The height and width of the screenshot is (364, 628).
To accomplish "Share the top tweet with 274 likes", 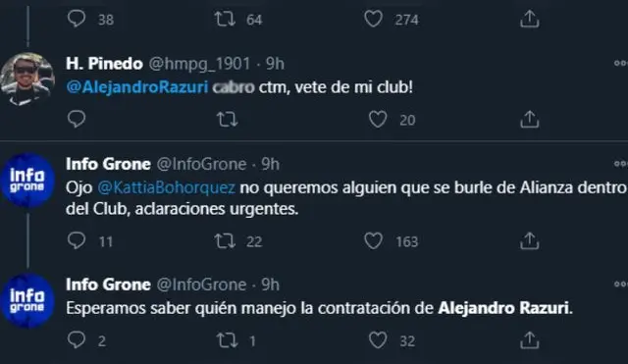I will tap(530, 19).
